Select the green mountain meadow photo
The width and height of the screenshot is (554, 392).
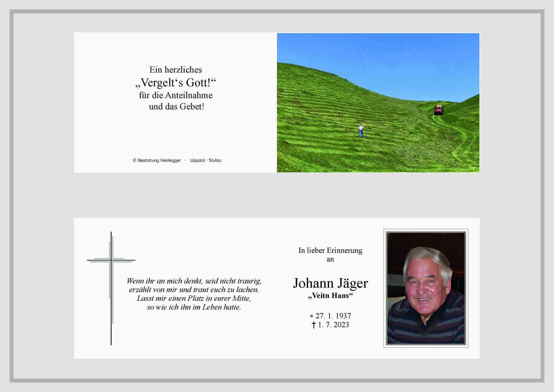pyautogui.click(x=378, y=102)
